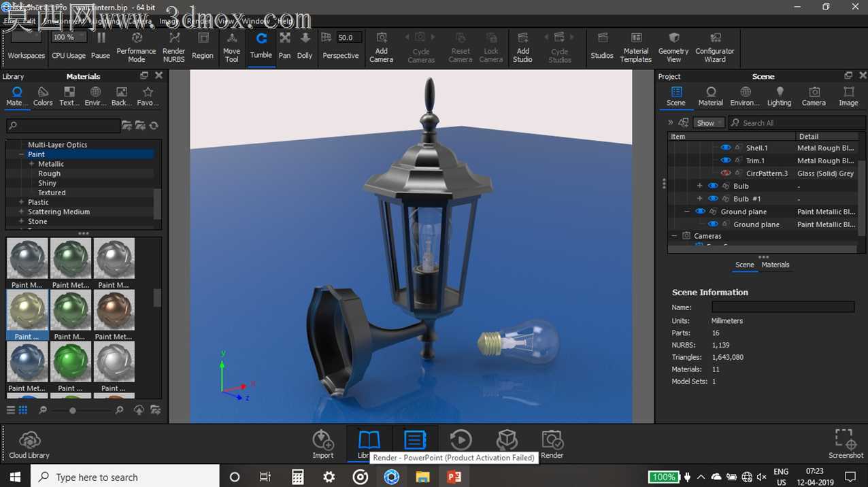Open the Image project tab
868x487 pixels.
848,97
